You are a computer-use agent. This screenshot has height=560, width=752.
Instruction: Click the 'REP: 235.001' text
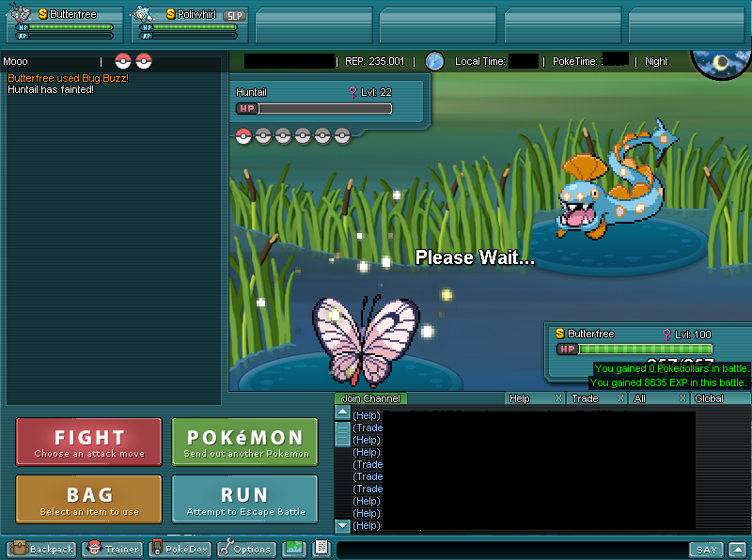(374, 61)
